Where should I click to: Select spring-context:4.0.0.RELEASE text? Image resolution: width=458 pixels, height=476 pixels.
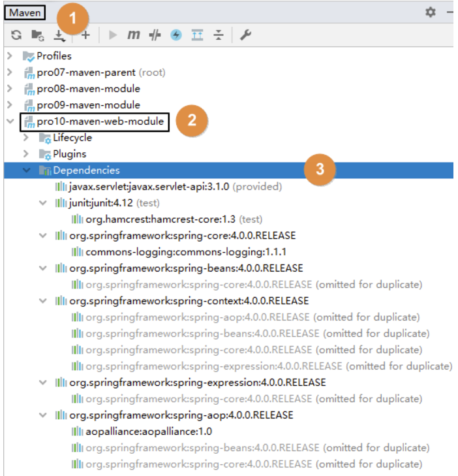click(189, 301)
